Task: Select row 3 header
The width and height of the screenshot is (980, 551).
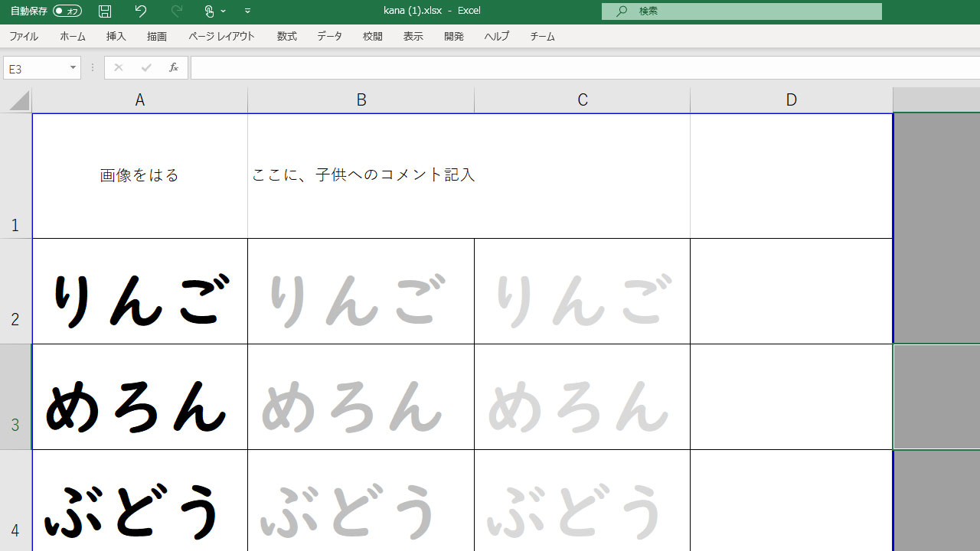Action: pyautogui.click(x=15, y=396)
